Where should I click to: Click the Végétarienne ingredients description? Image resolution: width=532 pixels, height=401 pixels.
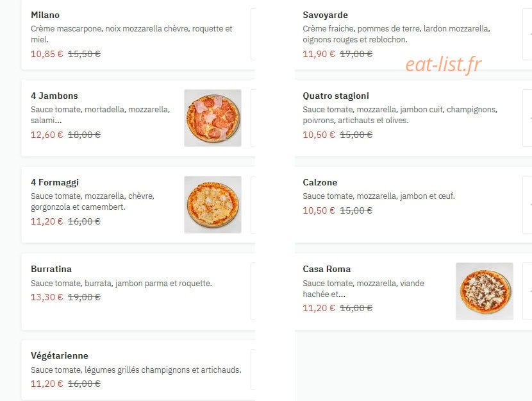[136, 370]
